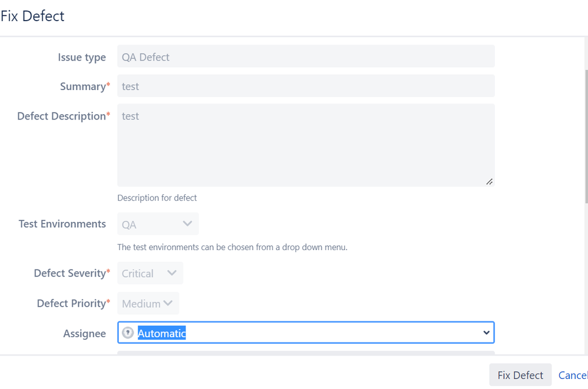The image size is (588, 389).
Task: Click the Issue type field showing QA Defect
Action: coord(305,56)
